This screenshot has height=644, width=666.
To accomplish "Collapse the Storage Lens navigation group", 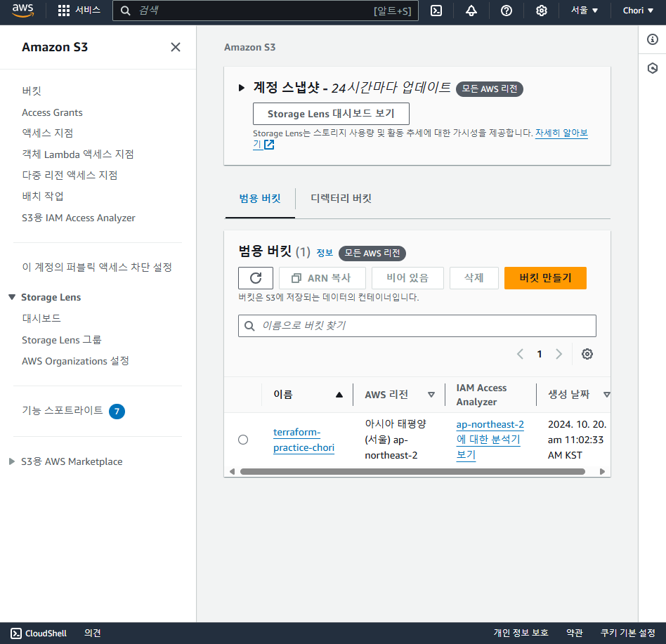I will (12, 297).
